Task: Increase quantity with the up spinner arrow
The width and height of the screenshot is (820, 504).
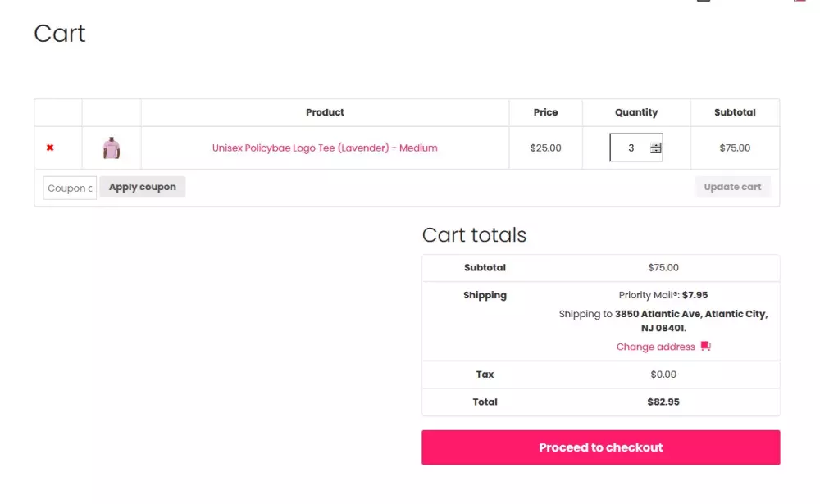Action: coord(655,145)
